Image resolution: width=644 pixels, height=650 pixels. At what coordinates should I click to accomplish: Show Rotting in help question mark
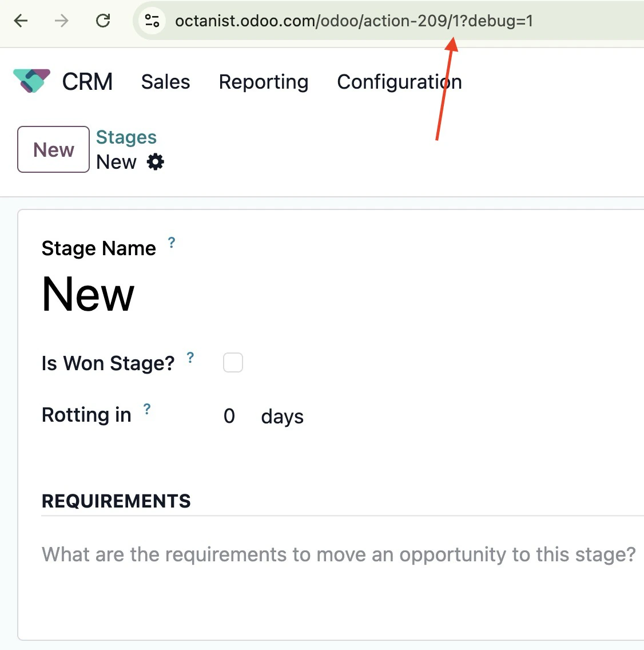click(x=147, y=409)
